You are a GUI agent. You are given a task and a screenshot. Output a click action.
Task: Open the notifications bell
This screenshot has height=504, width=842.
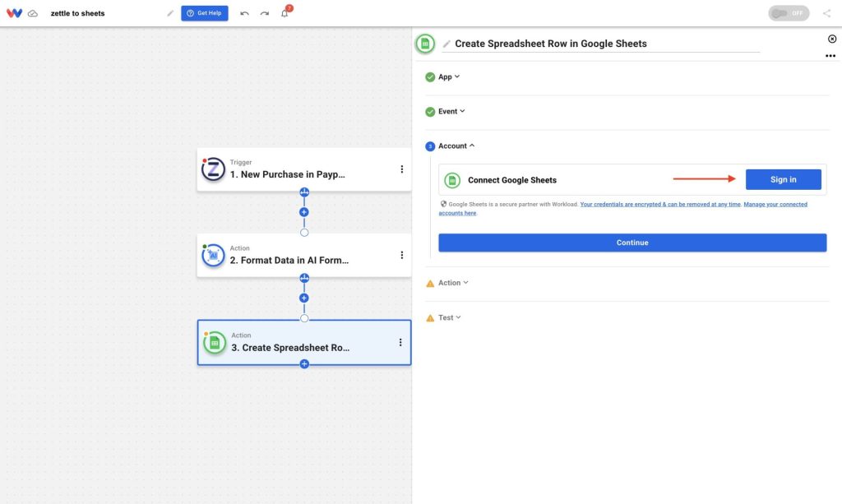tap(285, 13)
